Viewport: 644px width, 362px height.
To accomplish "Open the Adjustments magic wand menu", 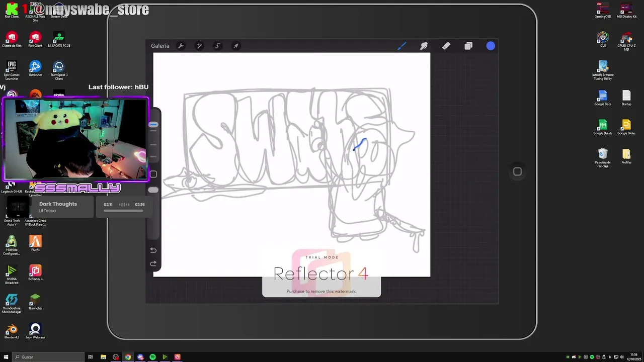I will pos(199,46).
